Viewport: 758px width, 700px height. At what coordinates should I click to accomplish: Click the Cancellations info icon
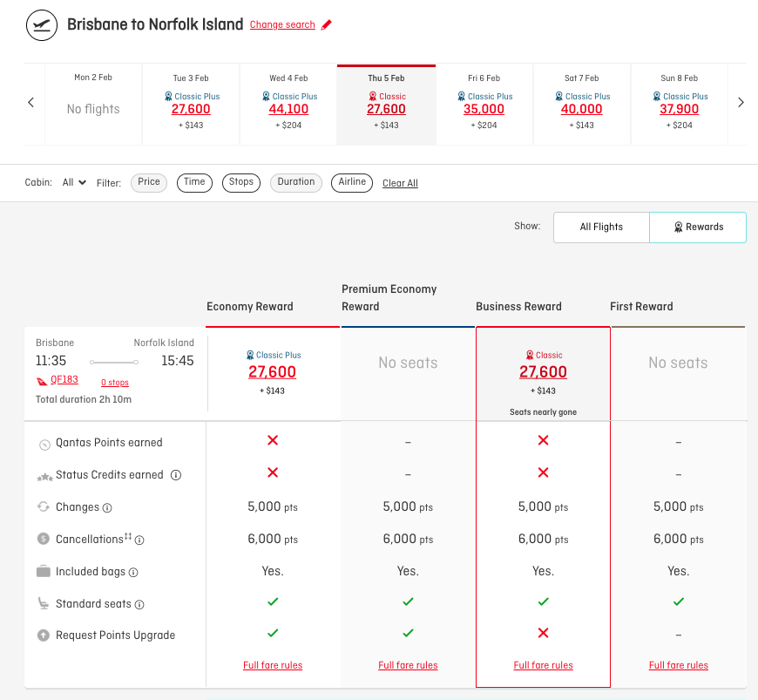[139, 540]
